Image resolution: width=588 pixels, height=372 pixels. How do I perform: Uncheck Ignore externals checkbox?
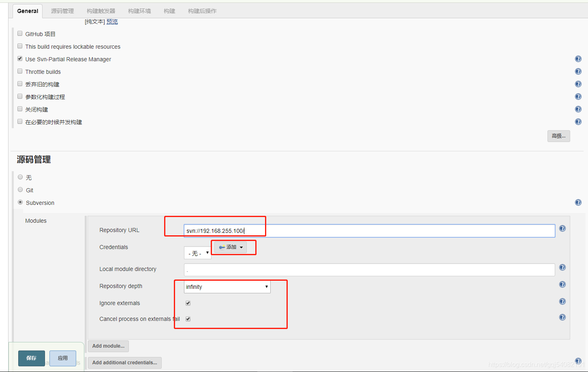click(x=188, y=303)
